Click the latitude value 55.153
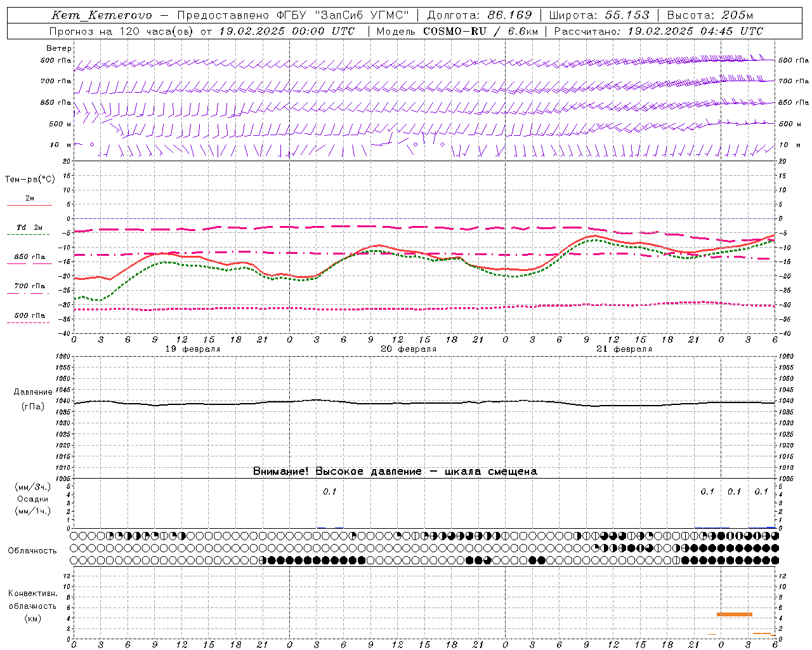 coord(627,15)
